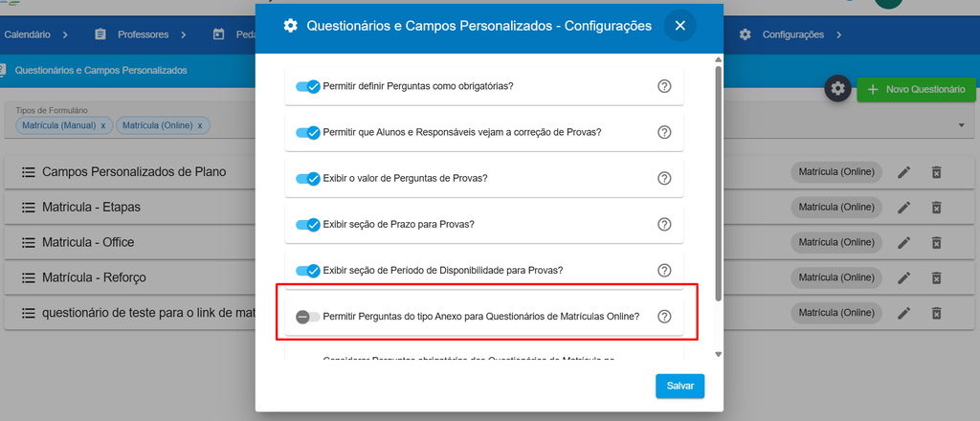
Task: Edit the Matricula - Etapas questionnaire with pencil icon
Action: tap(903, 208)
